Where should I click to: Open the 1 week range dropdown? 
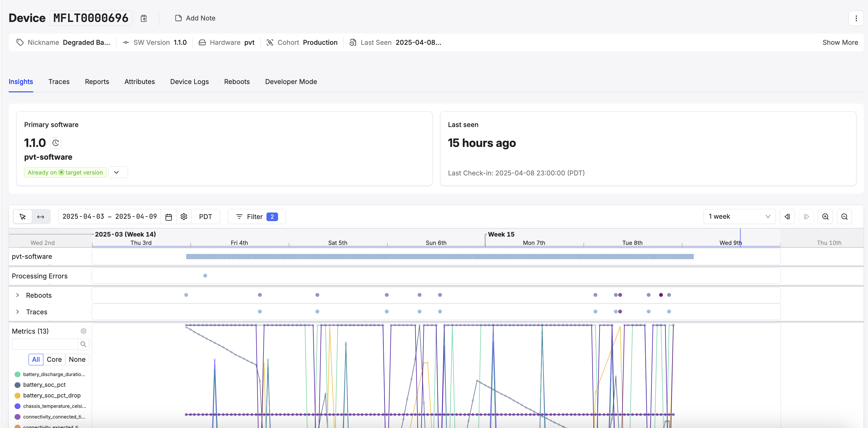point(739,217)
